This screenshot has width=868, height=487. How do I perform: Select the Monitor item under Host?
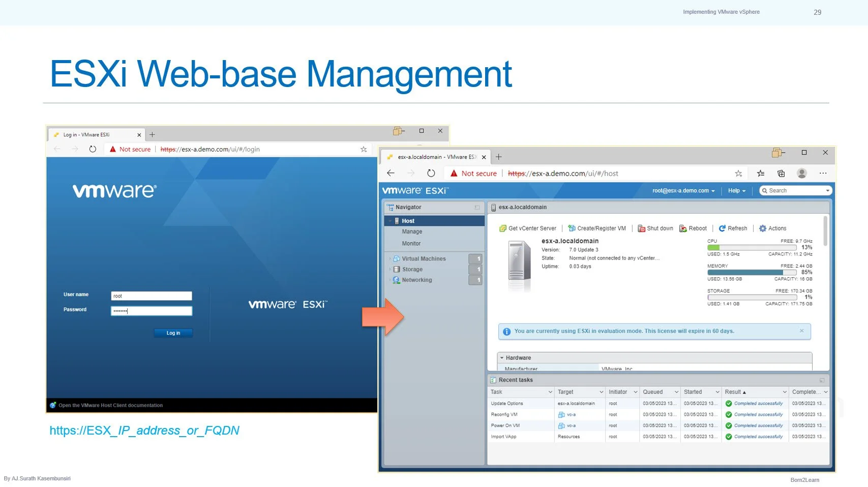pyautogui.click(x=411, y=243)
